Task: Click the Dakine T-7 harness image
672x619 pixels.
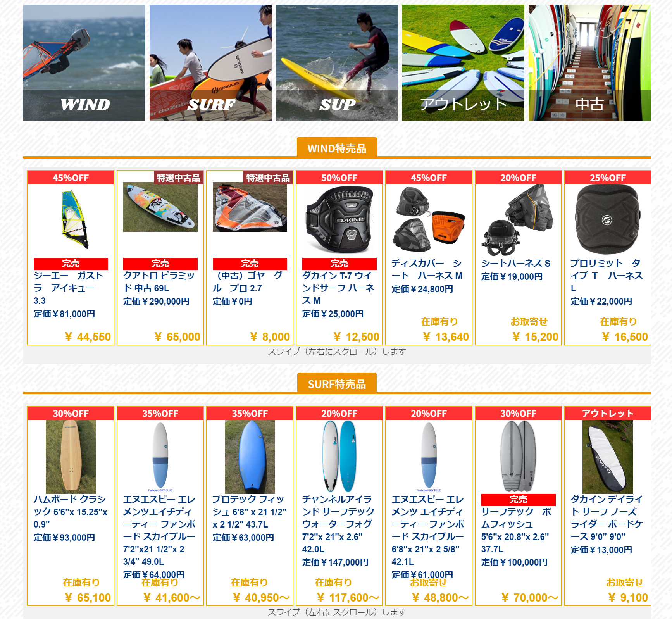Action: pyautogui.click(x=339, y=220)
